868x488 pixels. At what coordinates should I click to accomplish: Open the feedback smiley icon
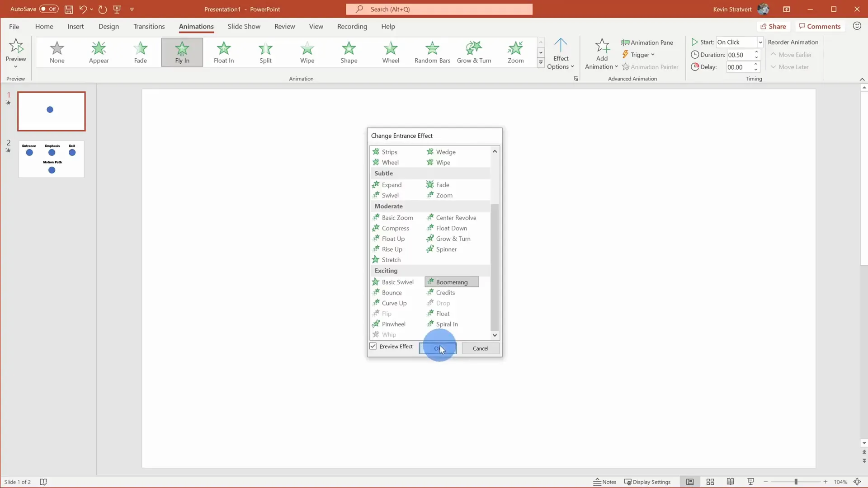(857, 26)
